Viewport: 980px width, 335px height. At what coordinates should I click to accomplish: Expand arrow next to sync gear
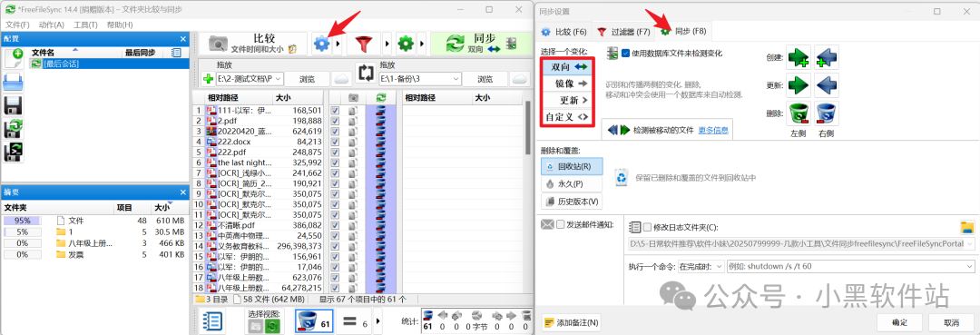click(423, 44)
